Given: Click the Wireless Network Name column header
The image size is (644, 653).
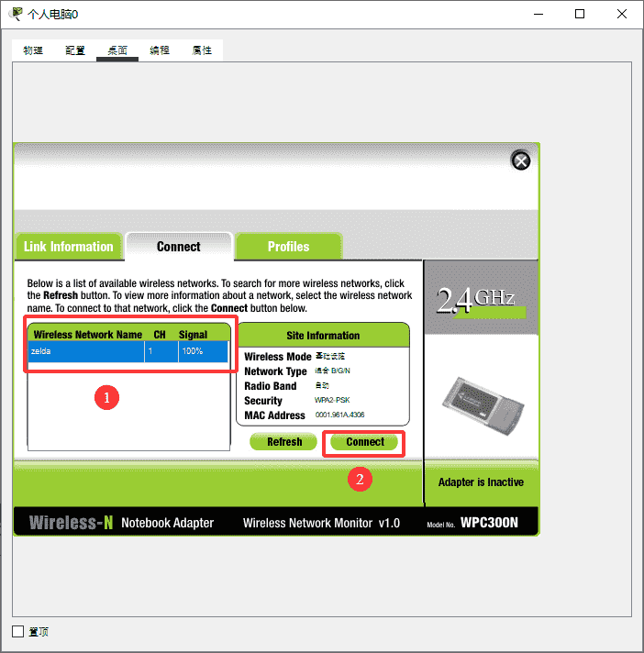Looking at the screenshot, I should 87,335.
